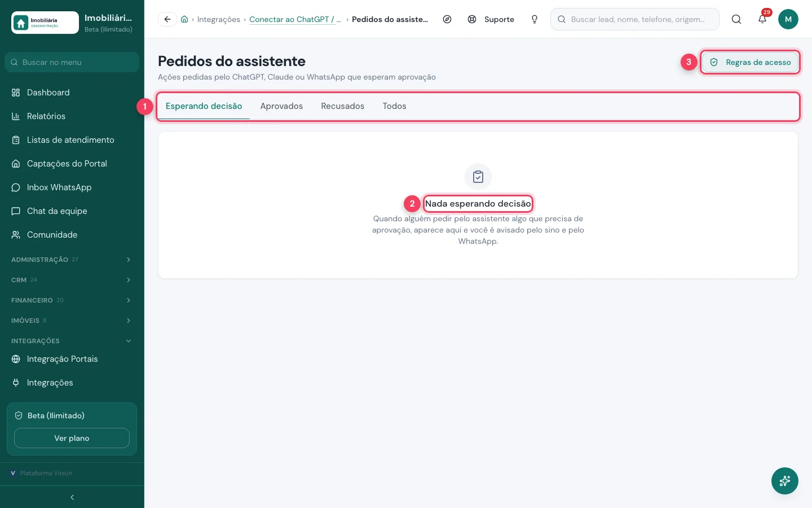Click the Imobiliária logo in sidebar
This screenshot has height=508, width=812.
[45, 23]
